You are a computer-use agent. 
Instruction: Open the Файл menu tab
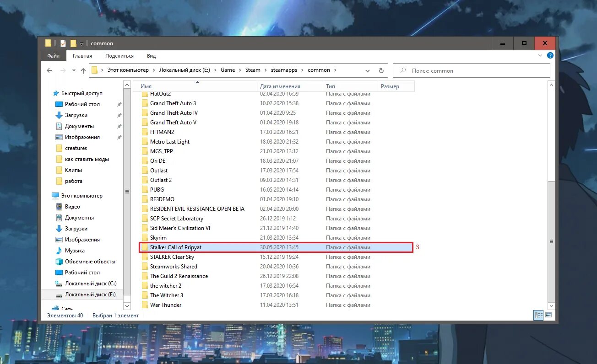pos(54,56)
